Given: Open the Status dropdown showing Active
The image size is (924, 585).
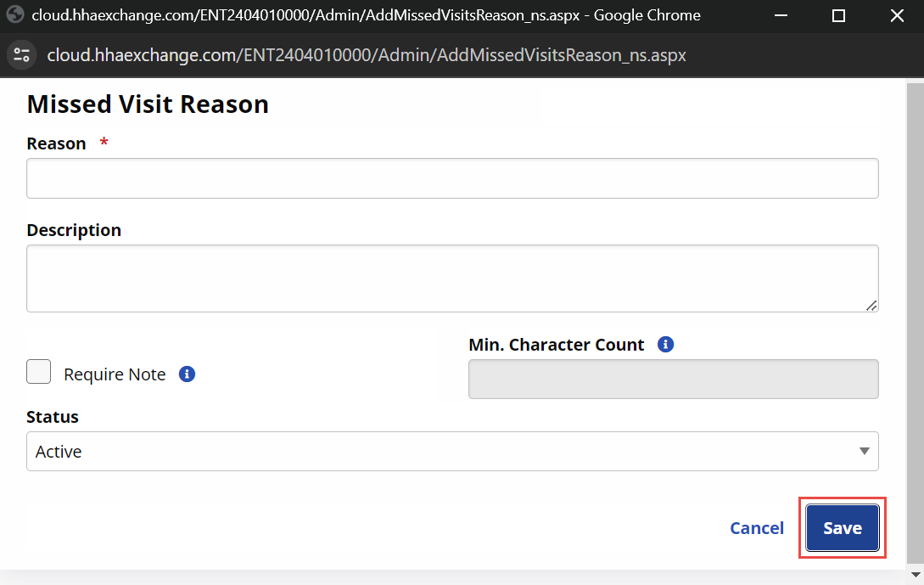Looking at the screenshot, I should coord(451,451).
